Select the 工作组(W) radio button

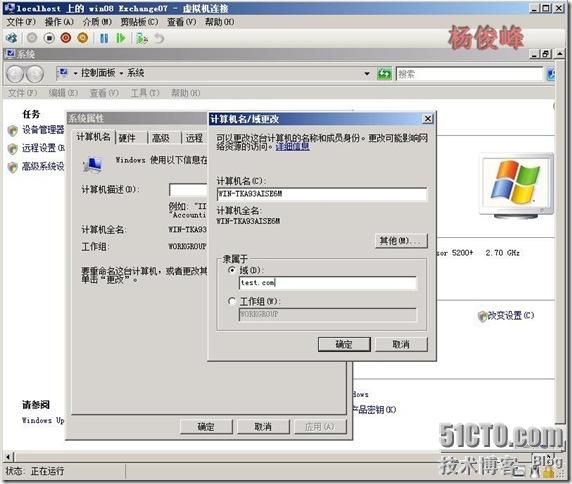[x=231, y=301]
